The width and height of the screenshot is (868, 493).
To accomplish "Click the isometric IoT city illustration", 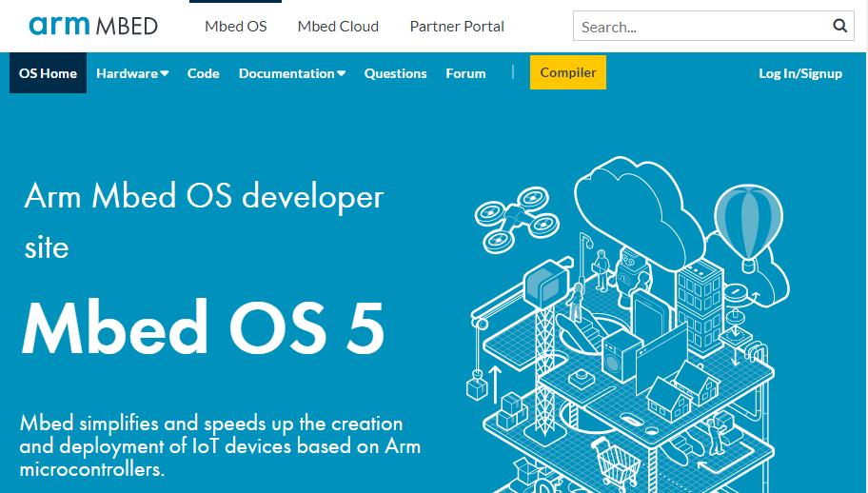I will [628, 324].
